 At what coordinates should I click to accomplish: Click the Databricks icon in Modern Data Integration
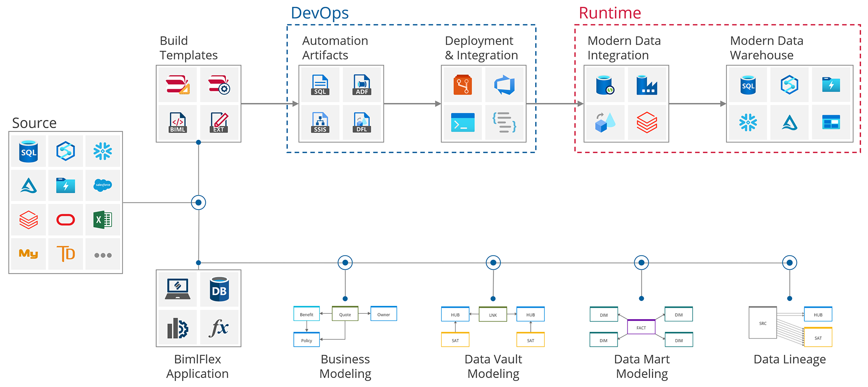647,122
